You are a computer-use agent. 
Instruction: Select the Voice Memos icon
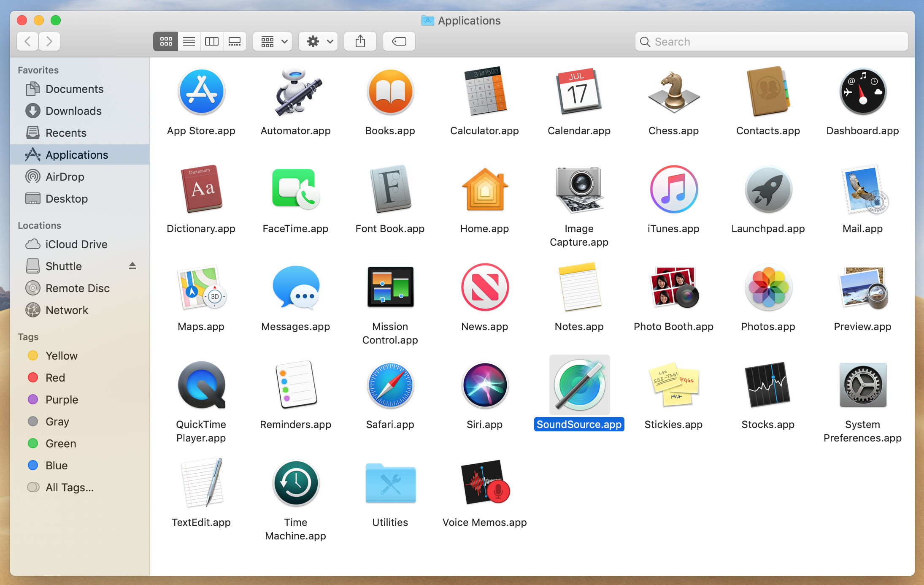click(x=485, y=483)
